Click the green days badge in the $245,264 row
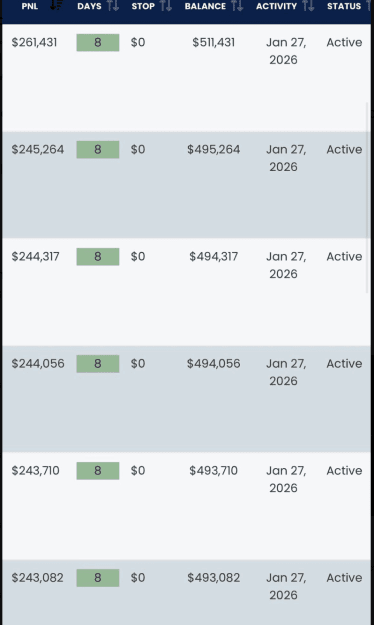 [98, 149]
